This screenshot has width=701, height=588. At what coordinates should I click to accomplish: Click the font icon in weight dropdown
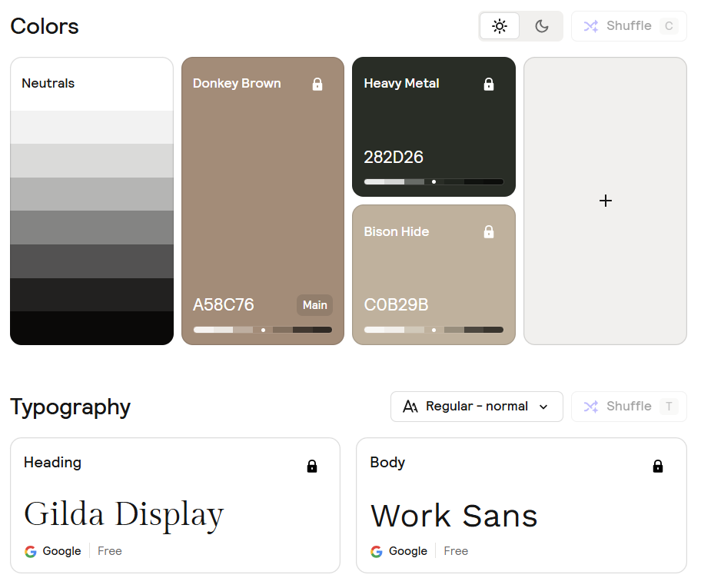tap(410, 407)
